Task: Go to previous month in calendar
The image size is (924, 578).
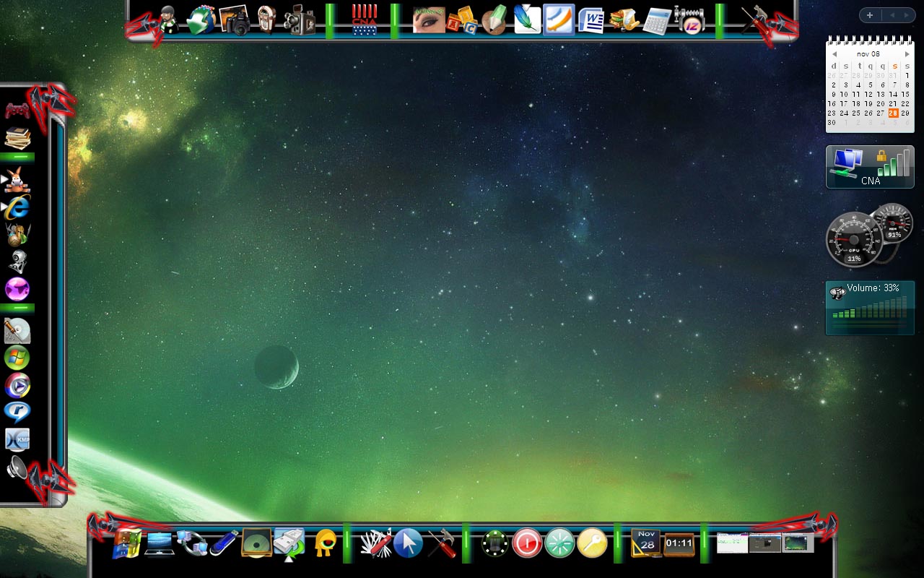Action: pos(834,54)
